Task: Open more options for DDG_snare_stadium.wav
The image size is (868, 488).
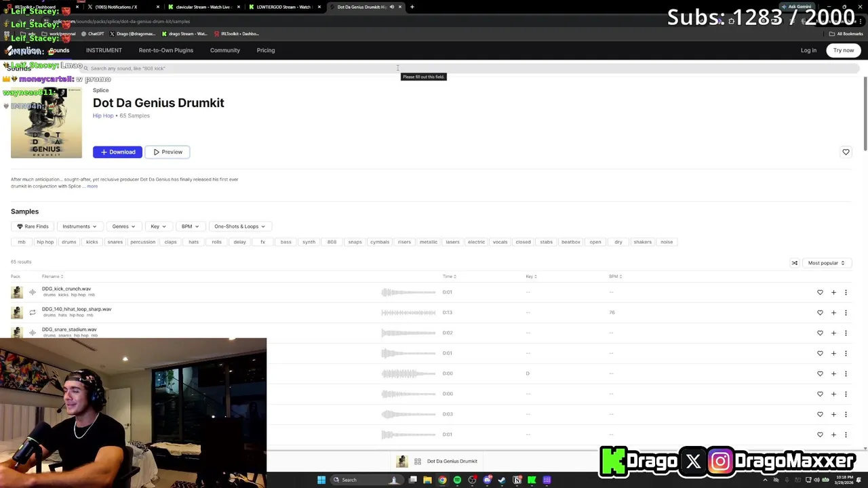Action: [x=846, y=333]
